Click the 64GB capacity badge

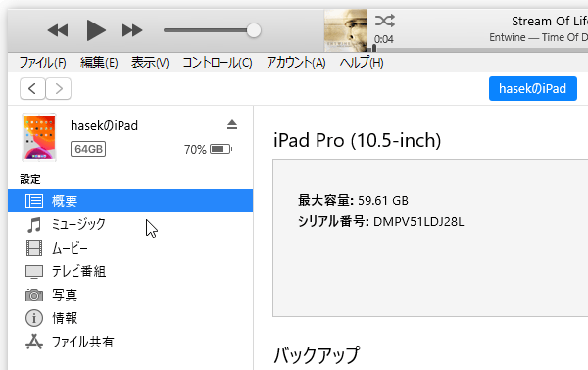point(88,149)
